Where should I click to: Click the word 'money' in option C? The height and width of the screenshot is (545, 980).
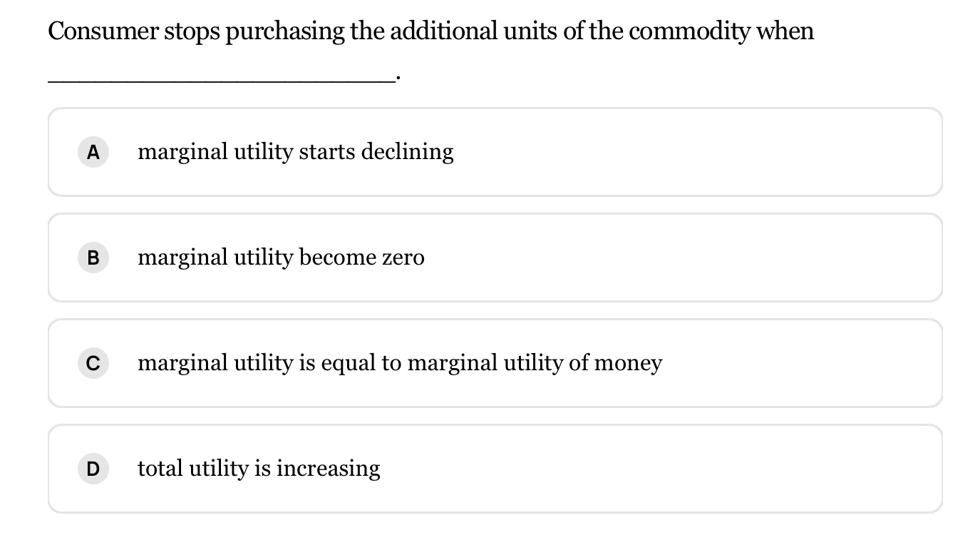628,363
